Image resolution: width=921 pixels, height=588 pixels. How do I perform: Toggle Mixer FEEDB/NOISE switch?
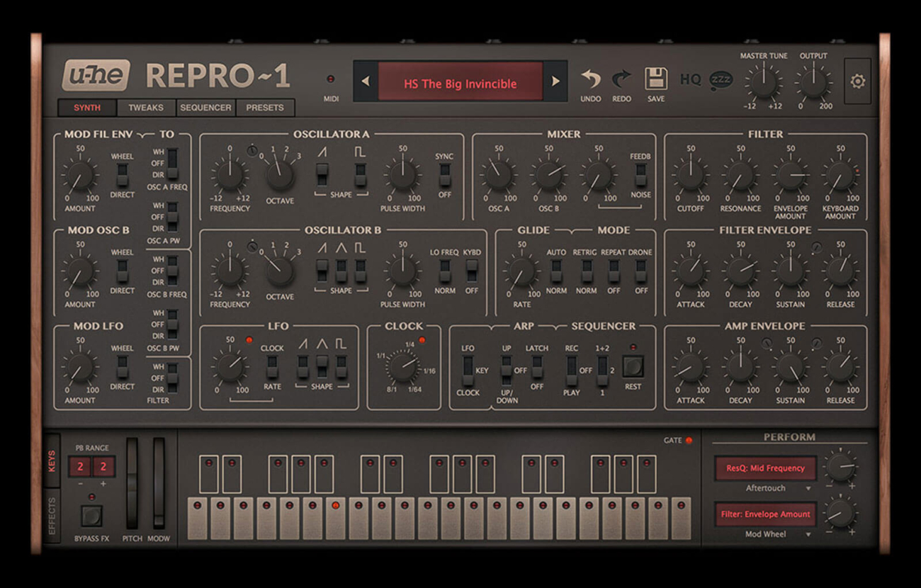(x=640, y=174)
